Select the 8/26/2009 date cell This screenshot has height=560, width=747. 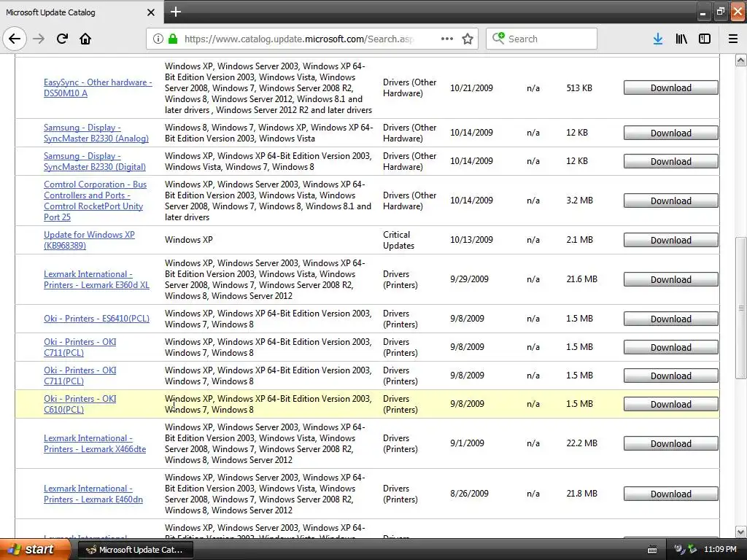(x=469, y=494)
